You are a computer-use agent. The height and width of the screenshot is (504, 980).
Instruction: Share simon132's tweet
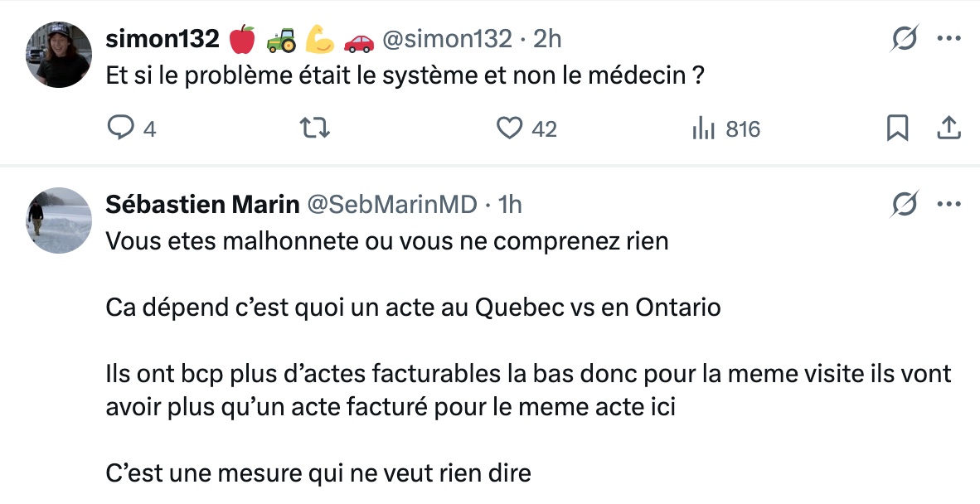pos(948,128)
